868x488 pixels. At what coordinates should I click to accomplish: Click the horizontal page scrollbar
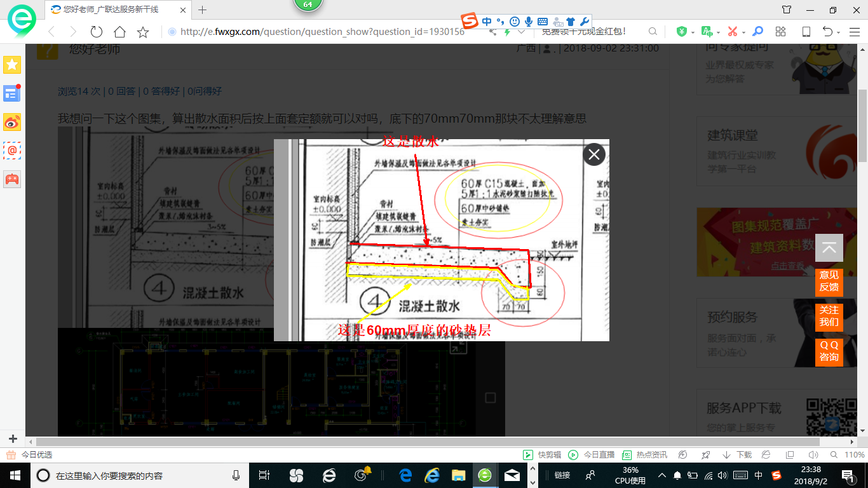[x=429, y=442]
